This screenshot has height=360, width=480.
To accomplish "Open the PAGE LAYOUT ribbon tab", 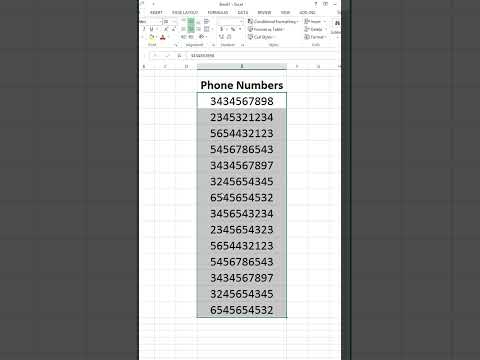I will click(185, 12).
